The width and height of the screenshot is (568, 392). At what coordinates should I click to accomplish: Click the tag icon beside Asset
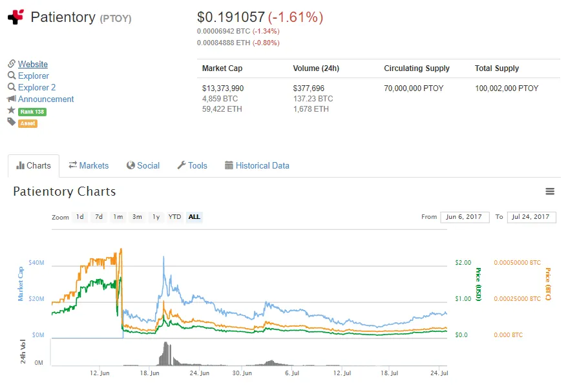12,122
